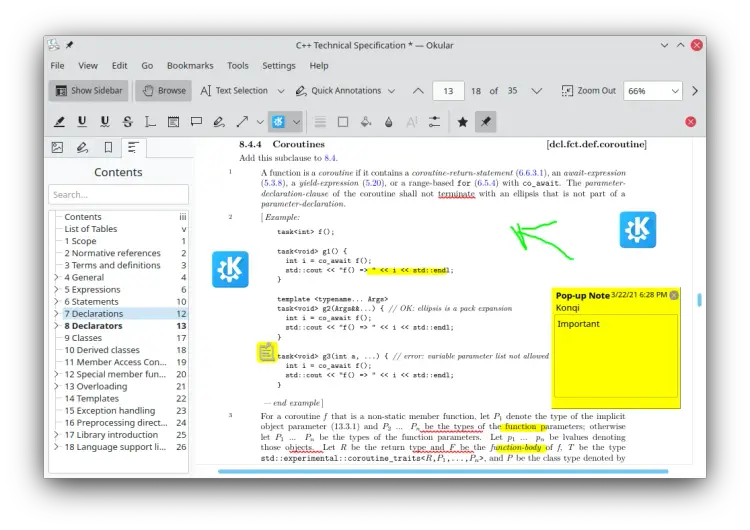Toggle the Text Selection tool
Image resolution: width=750 pixels, height=530 pixels.
click(234, 91)
